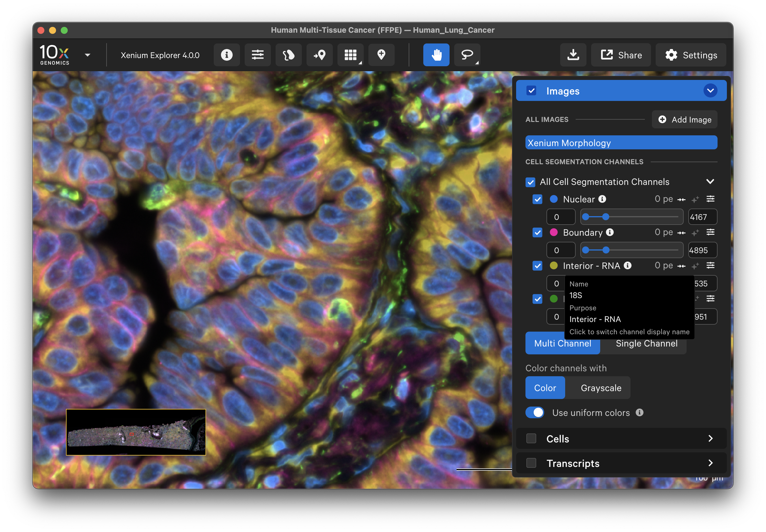This screenshot has height=532, width=766.
Task: Open Nuclear channel adjustment sliders icon
Action: [x=710, y=199]
